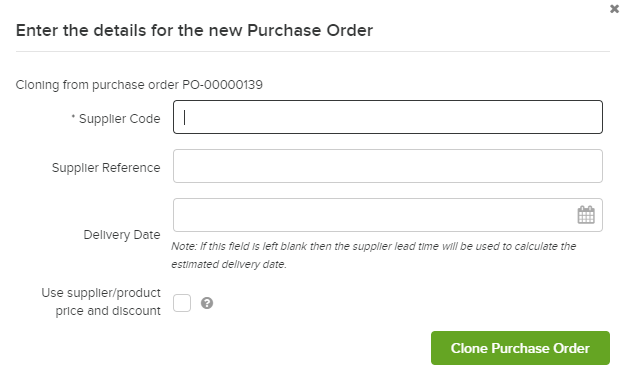Click the question mark help icon

[207, 303]
